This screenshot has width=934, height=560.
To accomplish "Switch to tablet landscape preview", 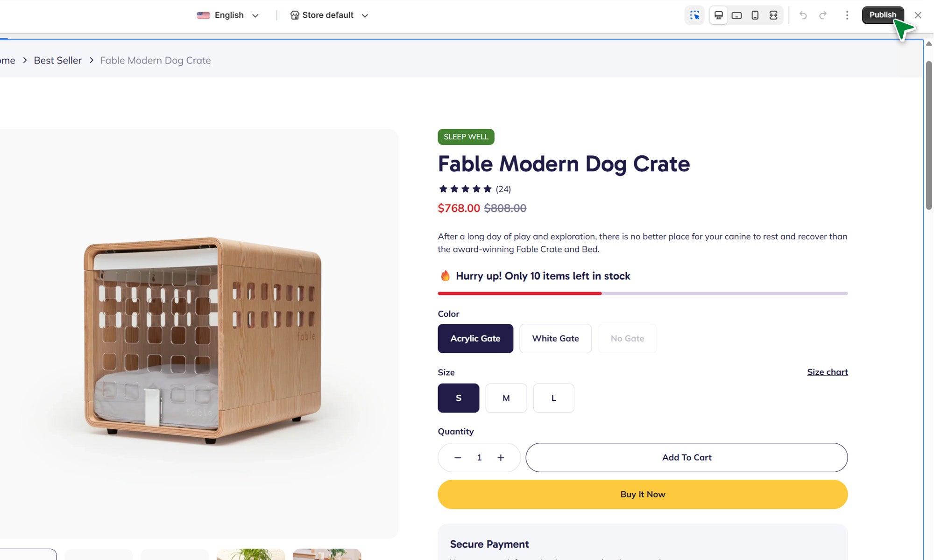I will point(736,15).
